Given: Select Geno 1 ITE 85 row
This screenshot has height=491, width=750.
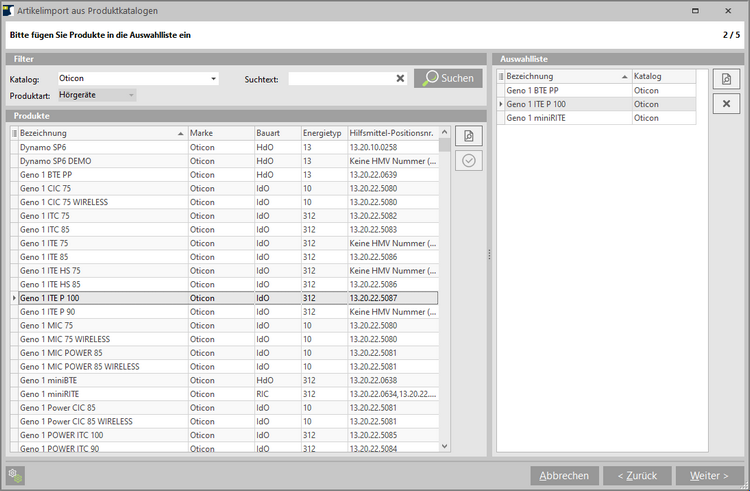Looking at the screenshot, I should pyautogui.click(x=224, y=257).
